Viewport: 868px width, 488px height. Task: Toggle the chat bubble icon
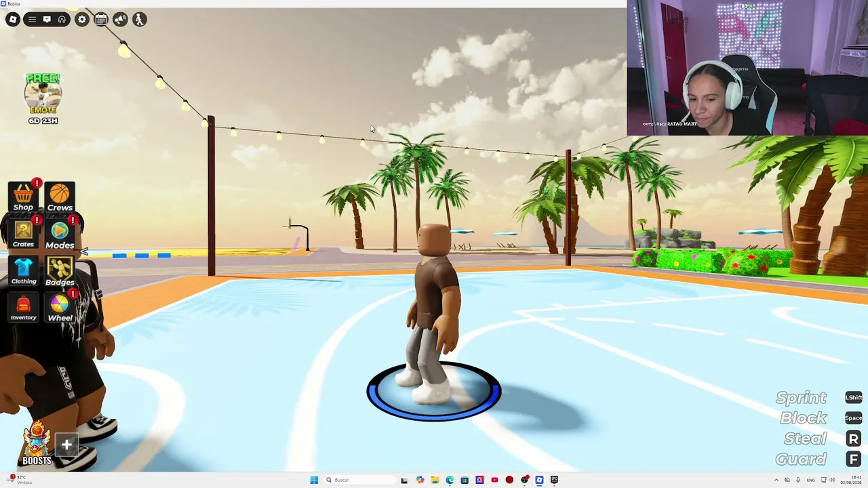click(47, 20)
